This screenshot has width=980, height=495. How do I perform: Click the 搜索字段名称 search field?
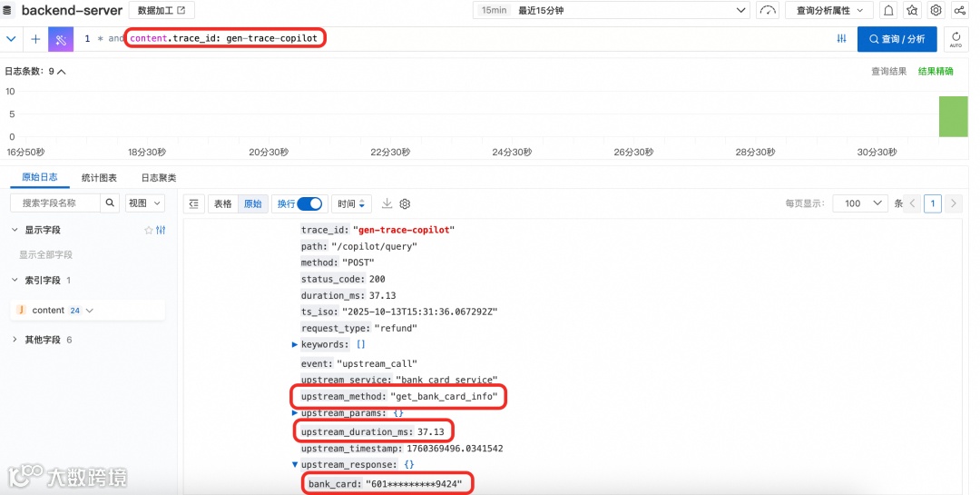(x=55, y=203)
